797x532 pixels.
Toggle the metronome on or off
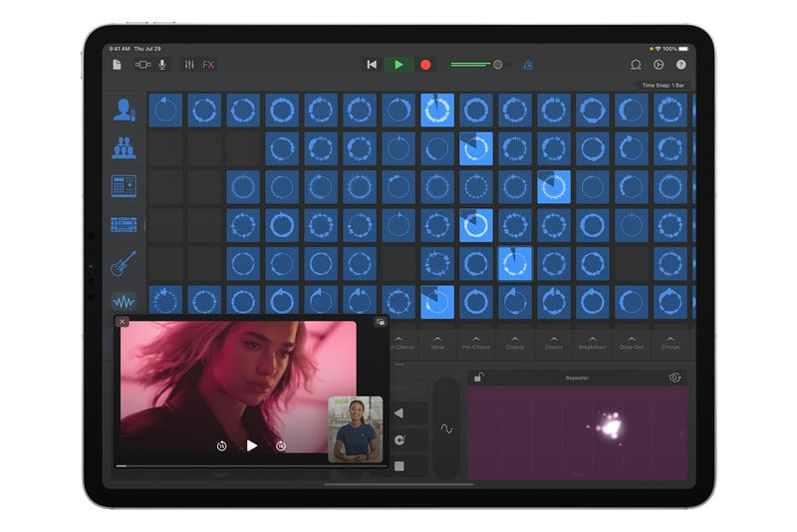pos(528,65)
